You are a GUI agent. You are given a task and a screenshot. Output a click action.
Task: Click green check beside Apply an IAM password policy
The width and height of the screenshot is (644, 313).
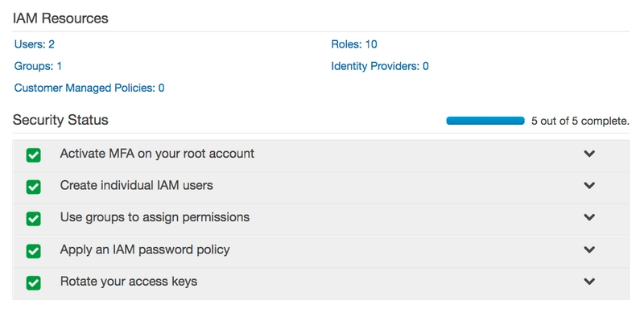tap(33, 251)
